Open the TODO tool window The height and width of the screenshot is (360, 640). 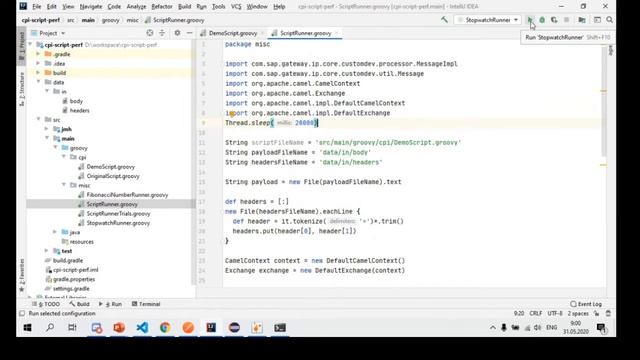(x=46, y=304)
